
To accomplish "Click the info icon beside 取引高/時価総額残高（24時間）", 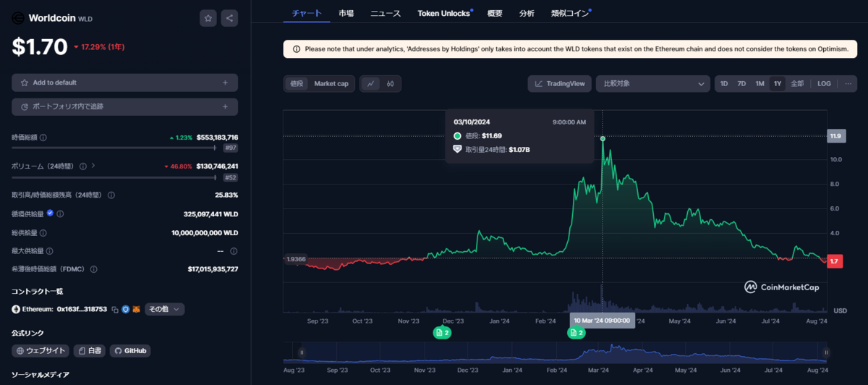I will click(x=111, y=195).
